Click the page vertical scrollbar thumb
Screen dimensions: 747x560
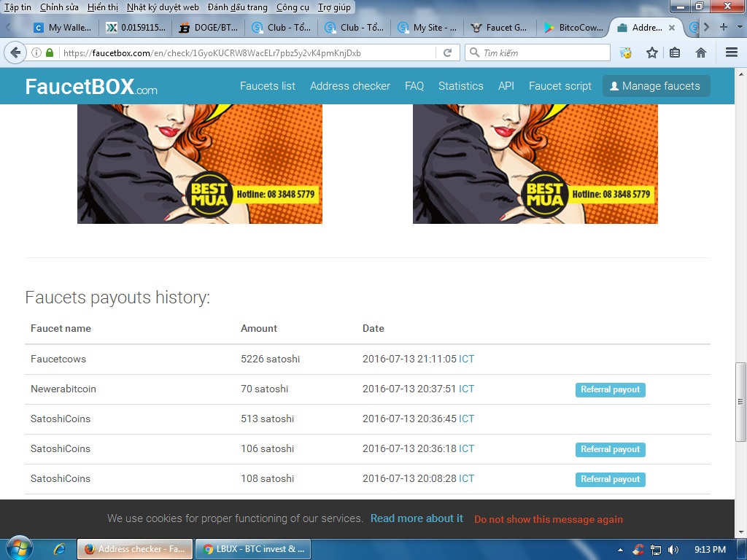click(x=740, y=402)
